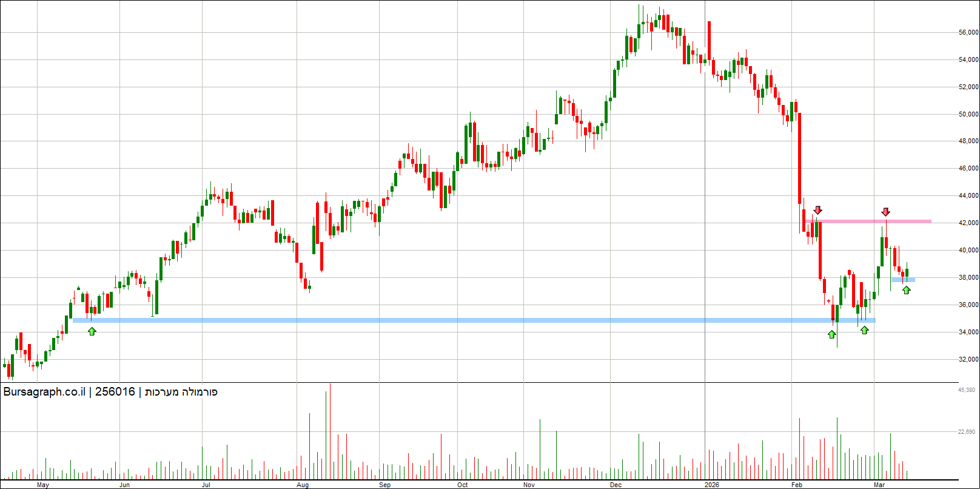Click the 32,000 price axis label
Viewport: 980px width, 489px height.
(968, 360)
